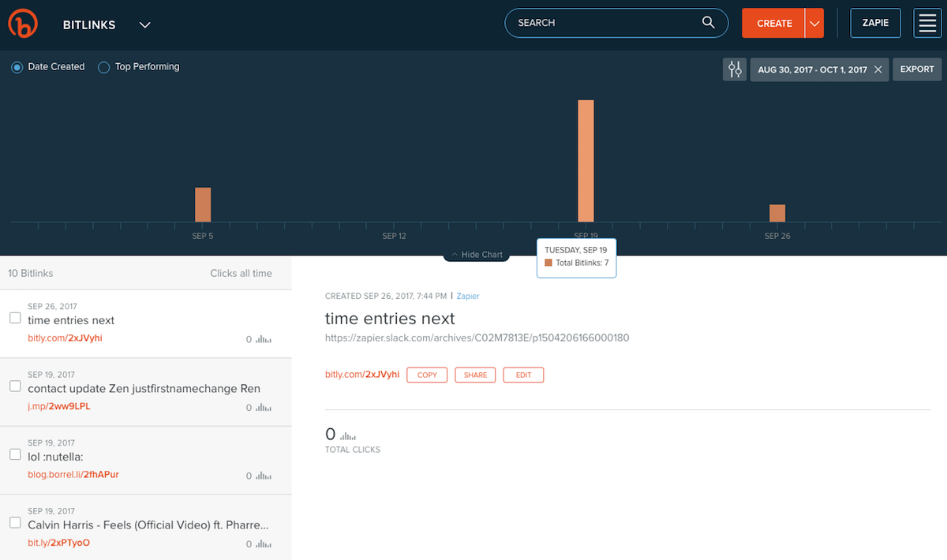Select the 'lol :nutella:' list title

tap(55, 457)
